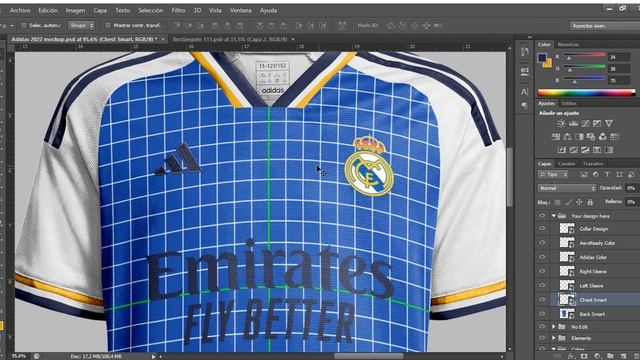Screen dimensions: 640x360
Task: Hide the Adidas Color layer
Action: 542,257
